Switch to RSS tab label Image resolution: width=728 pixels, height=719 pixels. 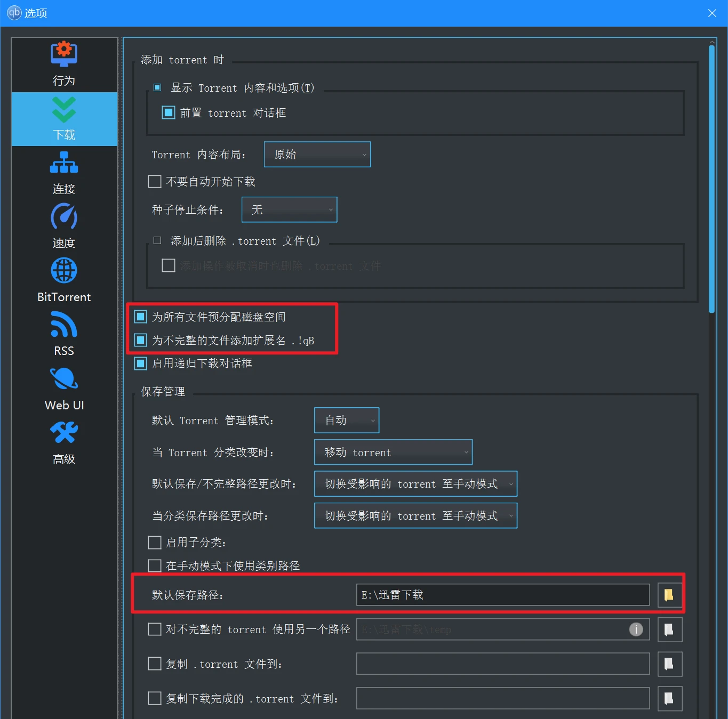(64, 351)
